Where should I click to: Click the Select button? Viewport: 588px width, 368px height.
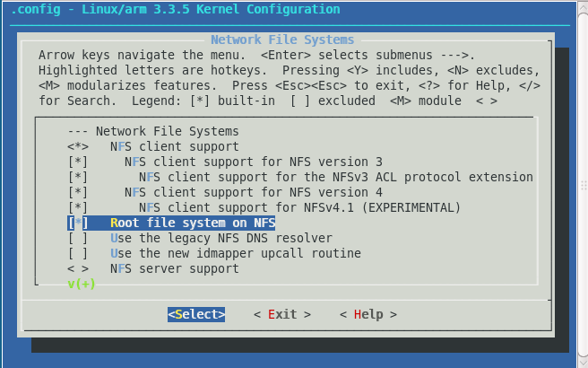coord(196,314)
